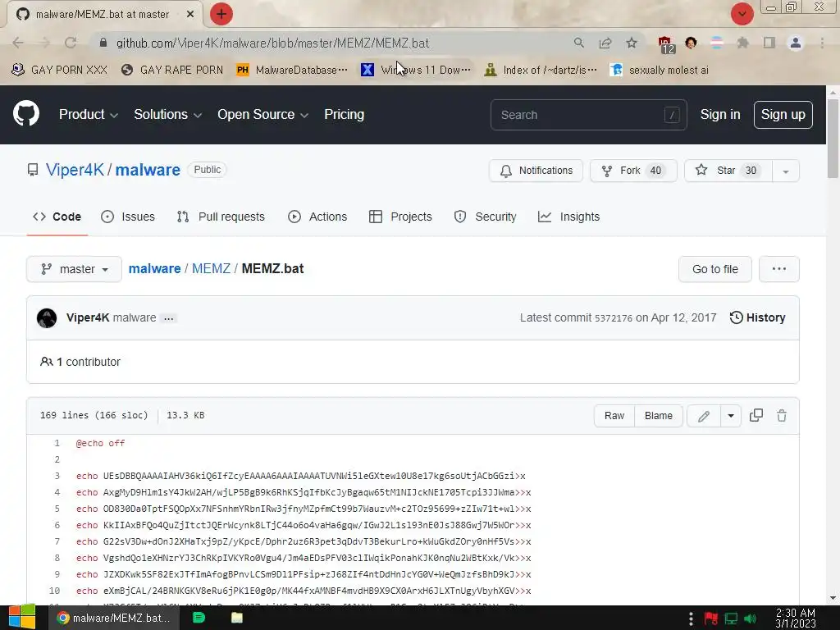Click the Notifications button

click(536, 171)
